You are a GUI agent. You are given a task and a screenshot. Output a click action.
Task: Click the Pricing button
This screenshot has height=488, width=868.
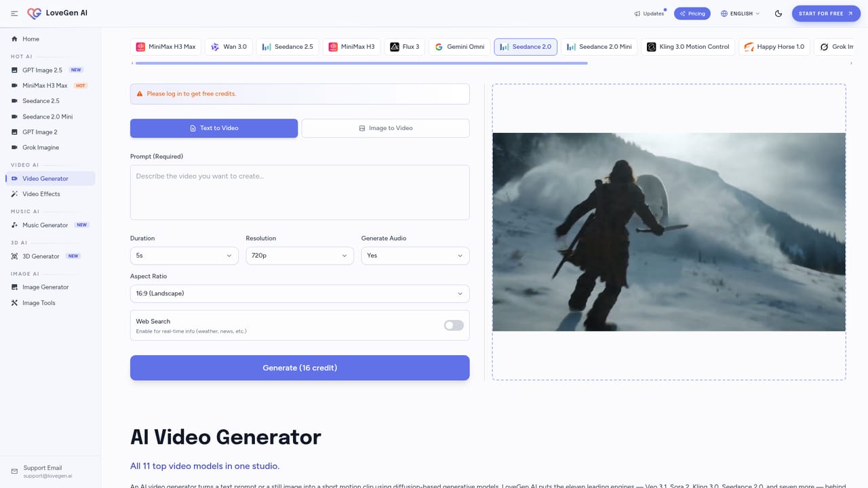click(x=692, y=14)
